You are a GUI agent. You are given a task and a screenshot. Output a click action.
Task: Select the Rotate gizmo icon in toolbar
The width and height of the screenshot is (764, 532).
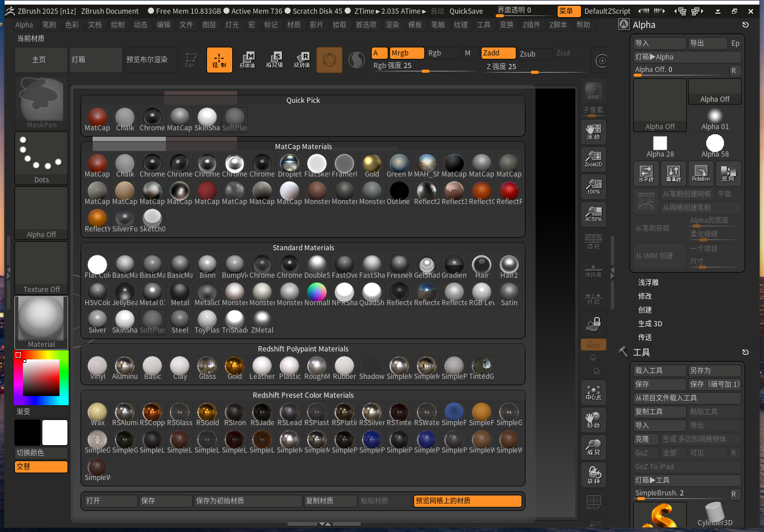tap(302, 60)
